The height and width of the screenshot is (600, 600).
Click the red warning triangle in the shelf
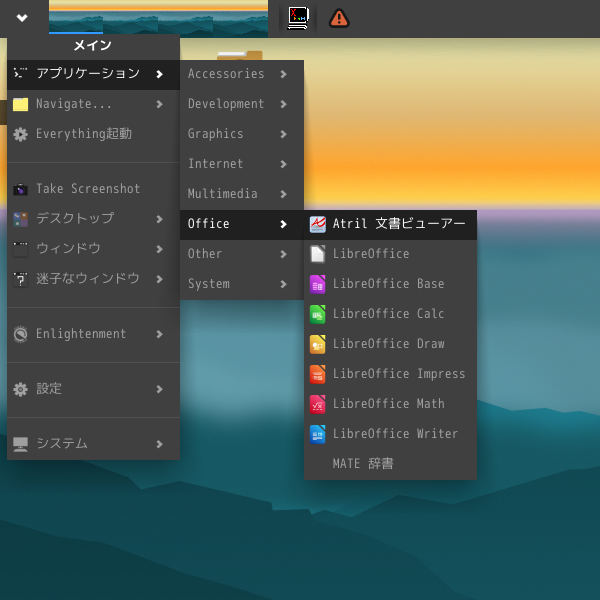339,18
